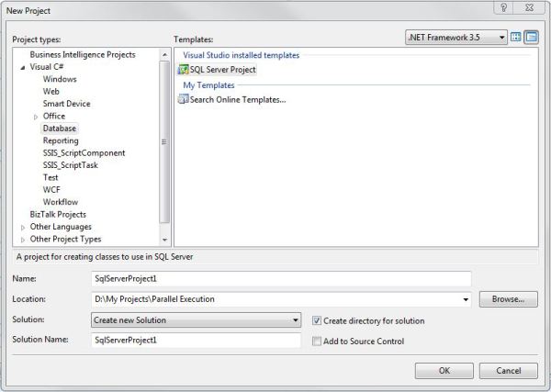Select Other Languages in tree
The image size is (551, 392).
(61, 227)
